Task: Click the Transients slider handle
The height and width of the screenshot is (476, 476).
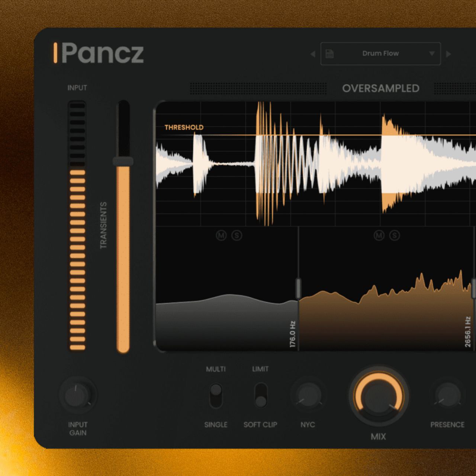Action: tap(123, 161)
